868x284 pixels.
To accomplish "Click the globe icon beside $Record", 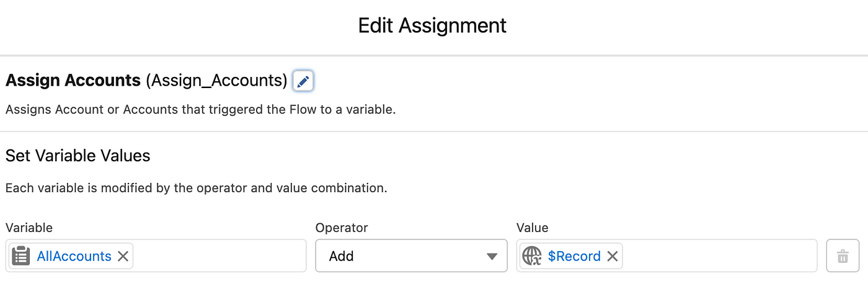I will (532, 256).
